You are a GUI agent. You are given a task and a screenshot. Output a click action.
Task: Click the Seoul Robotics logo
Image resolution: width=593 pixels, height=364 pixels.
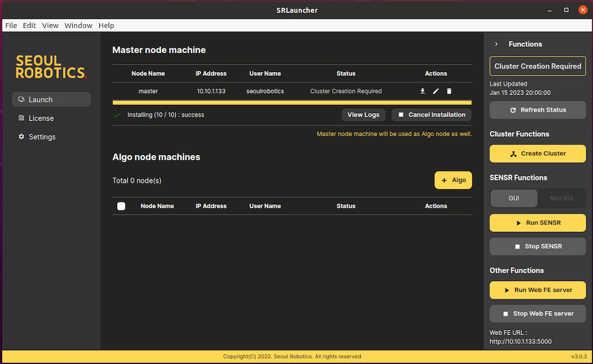pos(51,66)
